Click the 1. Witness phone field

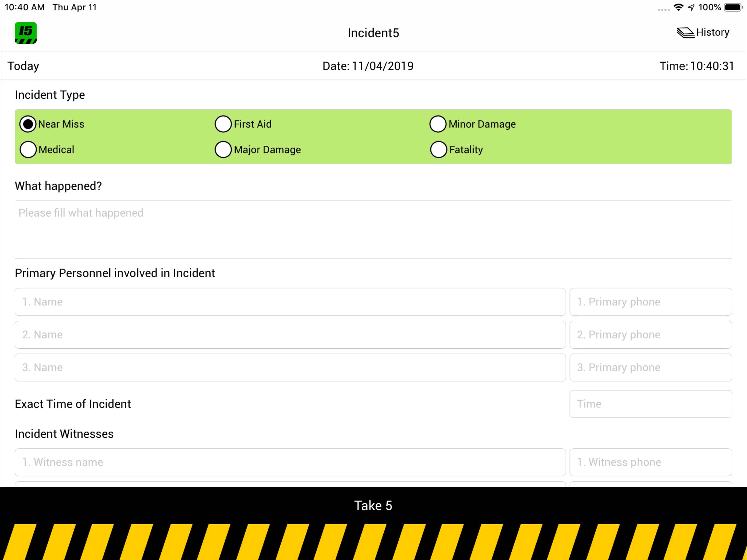click(650, 462)
